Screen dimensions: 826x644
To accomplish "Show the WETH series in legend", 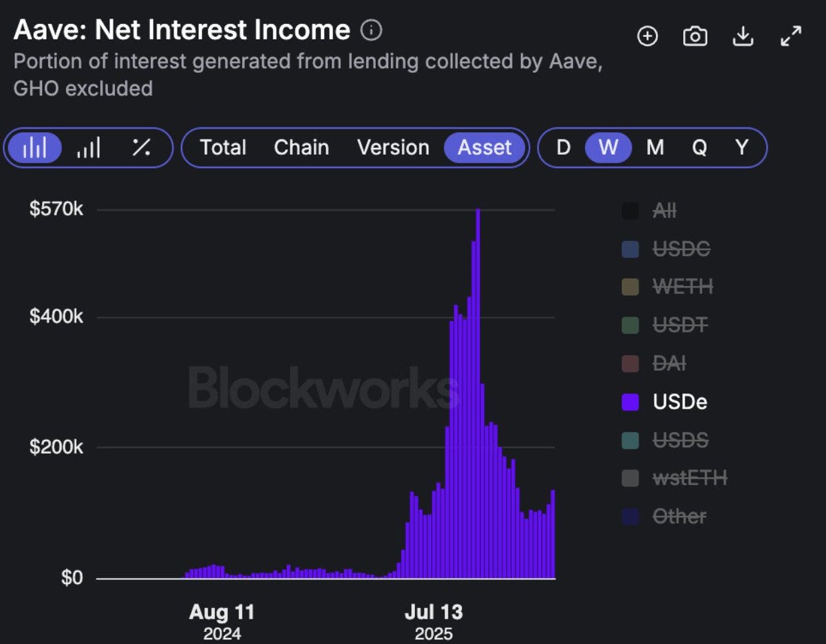I will 682,287.
